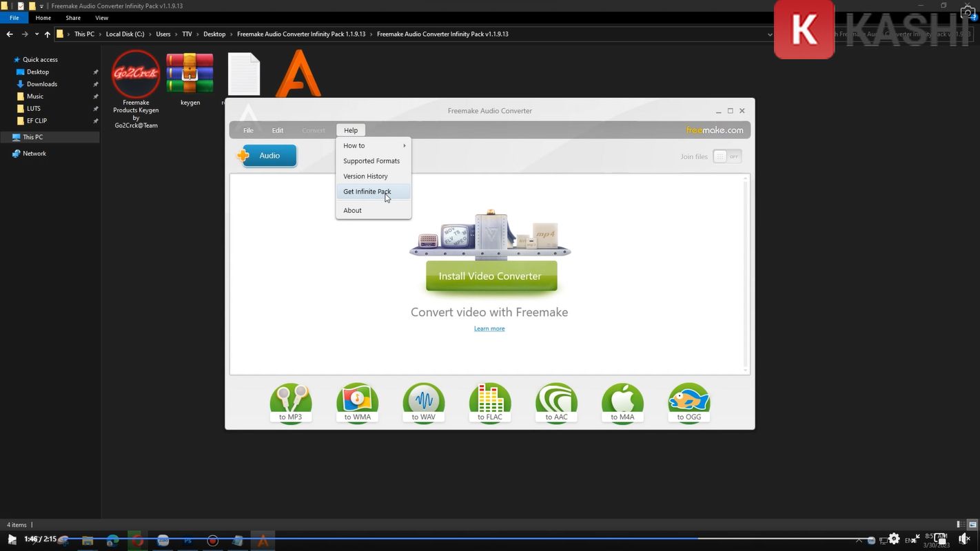Choose the to OGG fish icon
This screenshot has width=980, height=551.
point(688,402)
